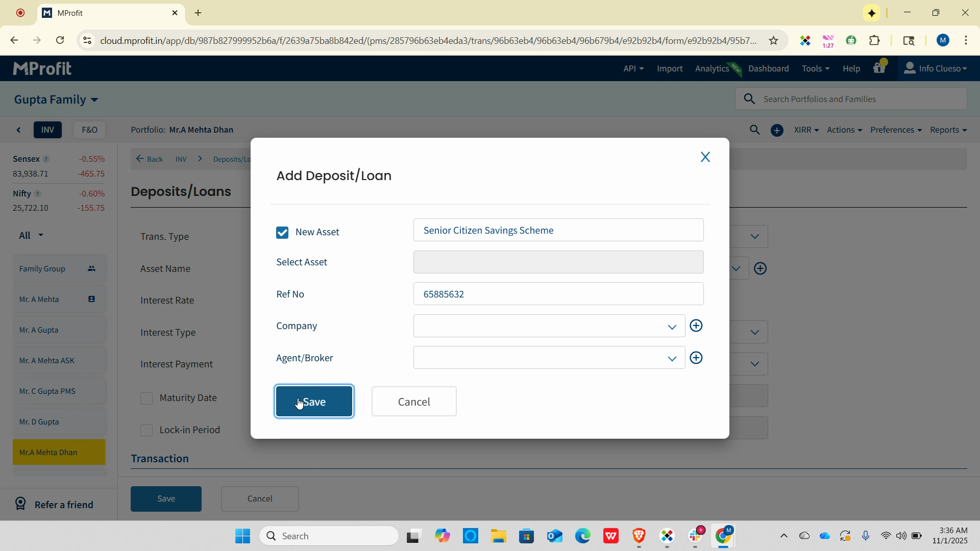
Task: Save the new deposit asset in dialog
Action: tap(314, 402)
